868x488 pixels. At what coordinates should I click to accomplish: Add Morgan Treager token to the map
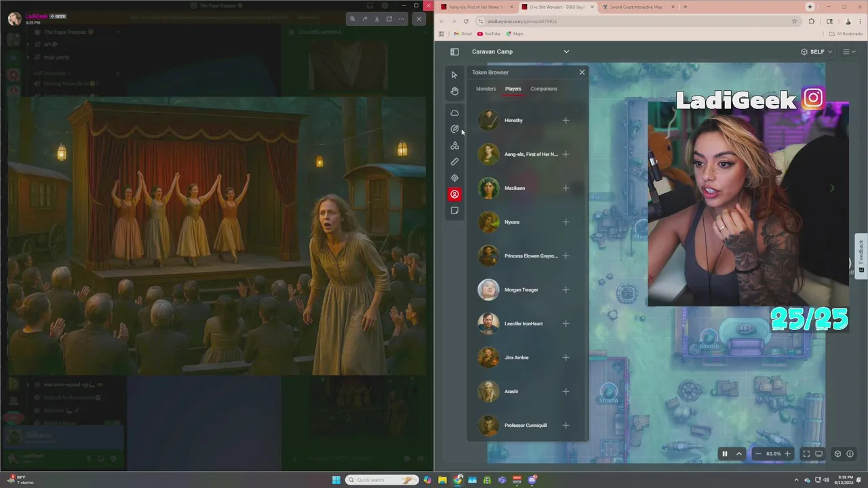click(566, 289)
